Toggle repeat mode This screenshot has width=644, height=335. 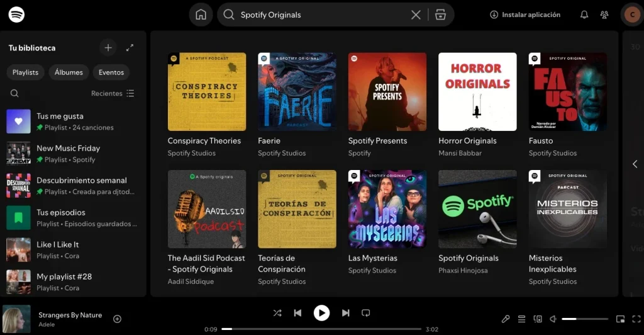tap(365, 313)
